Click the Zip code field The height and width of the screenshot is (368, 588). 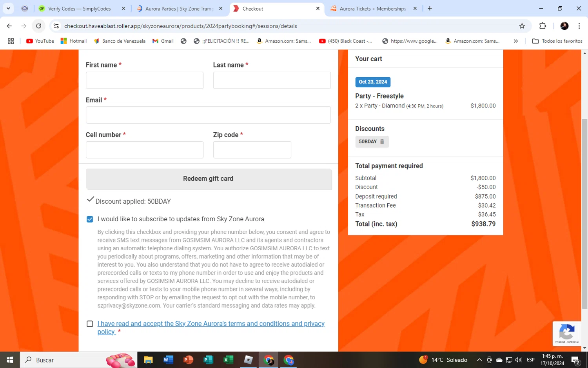tap(252, 150)
